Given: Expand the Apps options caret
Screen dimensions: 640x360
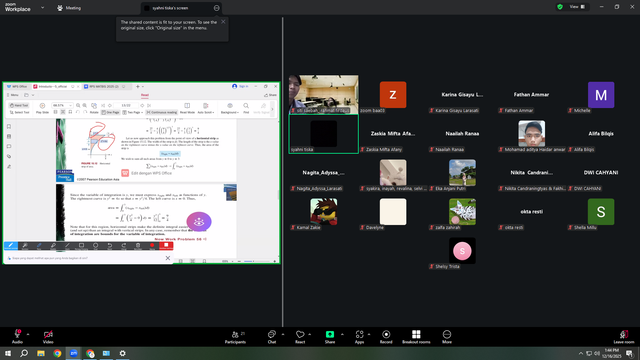Looking at the screenshot, I should (369, 334).
